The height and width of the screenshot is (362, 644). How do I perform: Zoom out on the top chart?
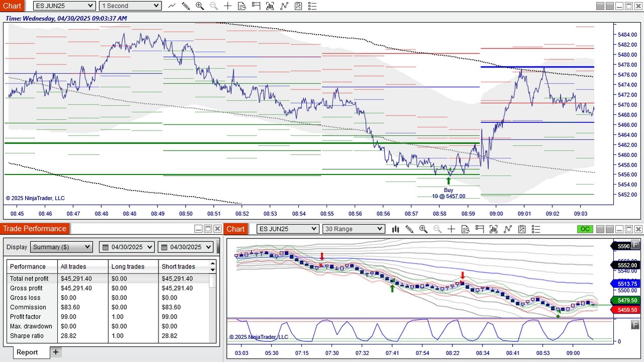click(214, 6)
